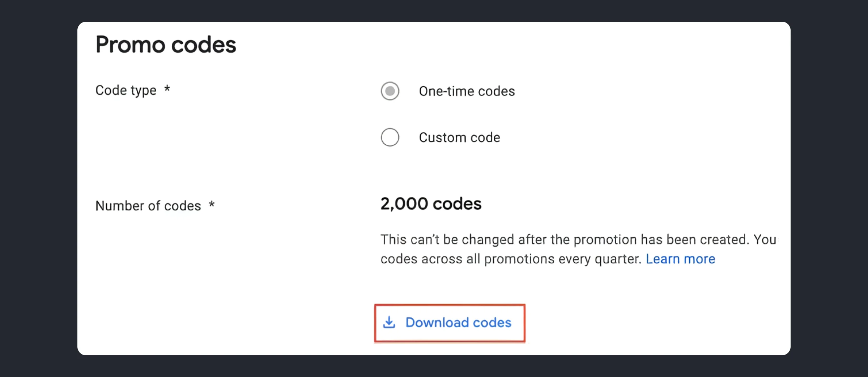Viewport: 868px width, 377px height.
Task: Click the asterisk next to Number of codes
Action: [212, 206]
